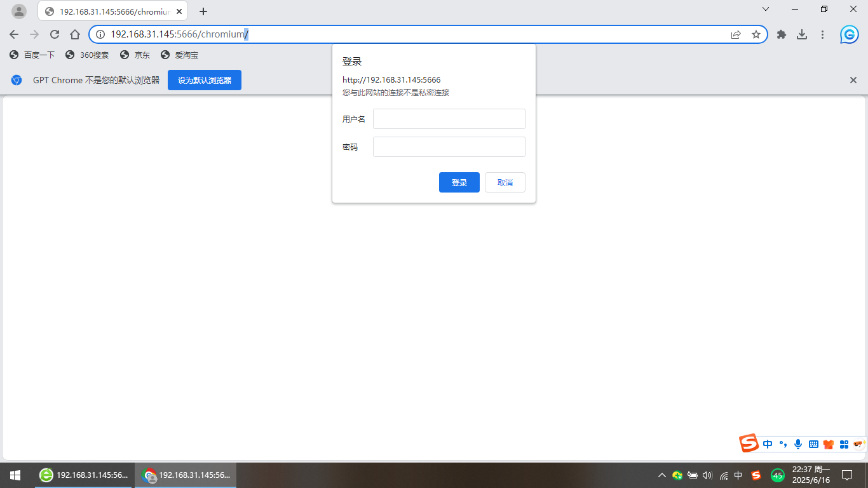Cancel login with 取消 button

pyautogui.click(x=505, y=182)
